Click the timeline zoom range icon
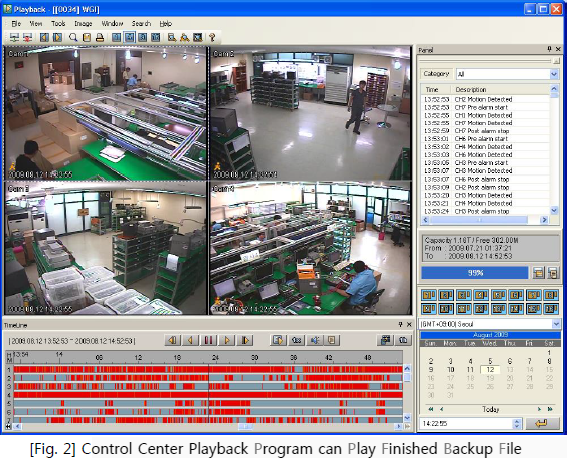Image resolution: width=567 pixels, height=458 pixels. (x=403, y=340)
